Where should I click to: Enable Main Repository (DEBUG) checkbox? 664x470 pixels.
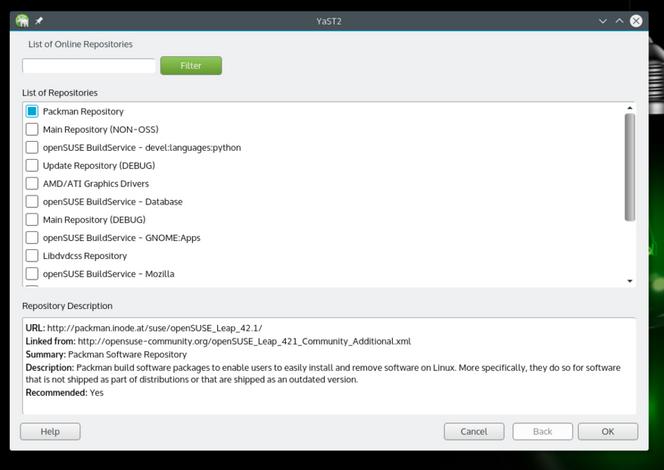[32, 220]
